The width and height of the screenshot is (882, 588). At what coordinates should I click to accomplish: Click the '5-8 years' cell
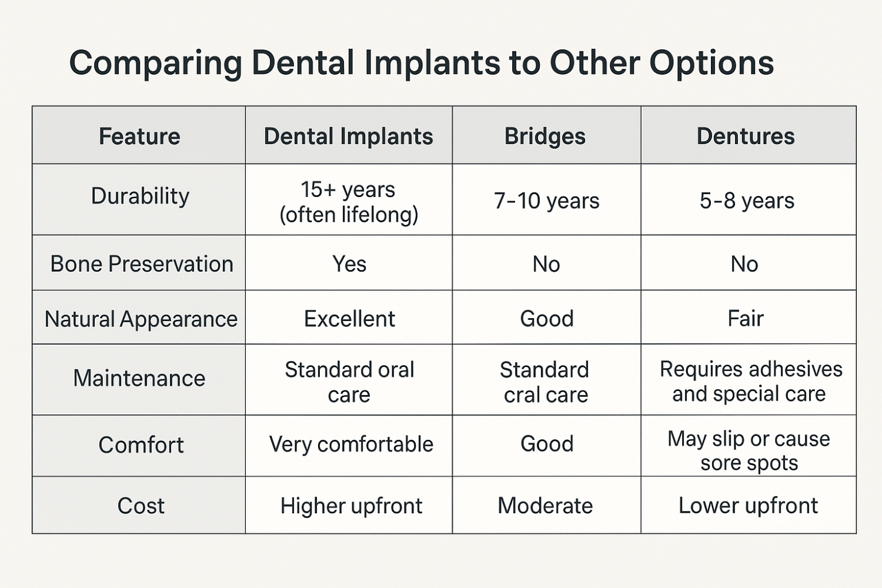(x=747, y=201)
